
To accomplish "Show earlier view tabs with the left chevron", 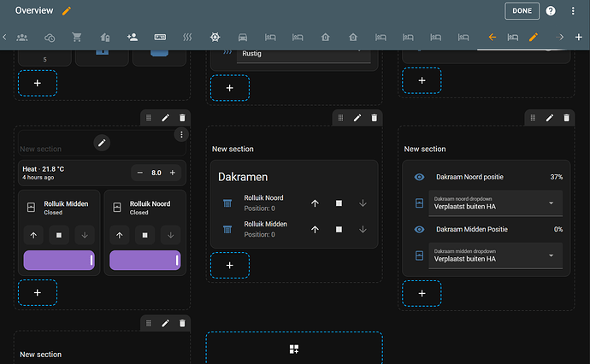I will 4,37.
